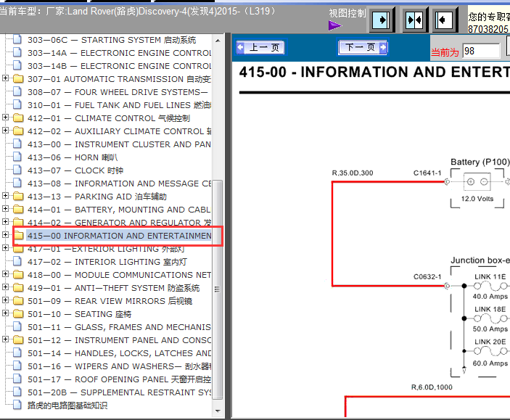Click folder icon of 419-01 Anti-Theft row
Image resolution: width=510 pixels, height=420 pixels.
click(18, 287)
